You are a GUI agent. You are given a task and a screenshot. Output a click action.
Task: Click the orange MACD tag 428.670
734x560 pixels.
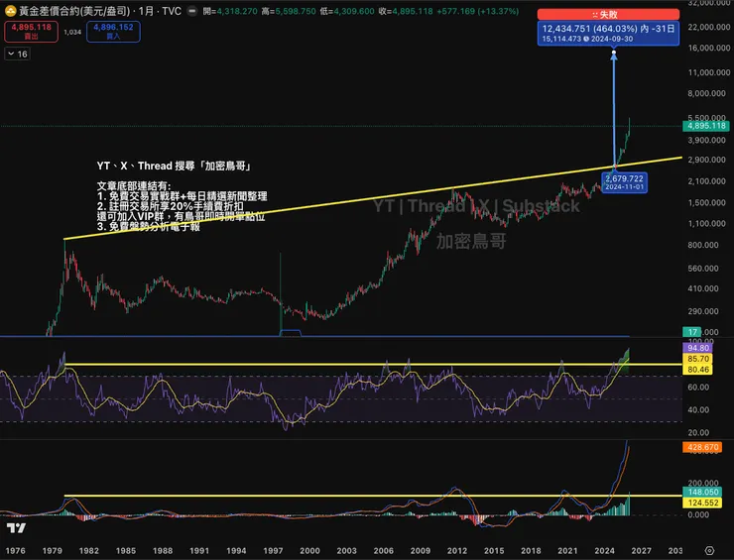coord(702,447)
